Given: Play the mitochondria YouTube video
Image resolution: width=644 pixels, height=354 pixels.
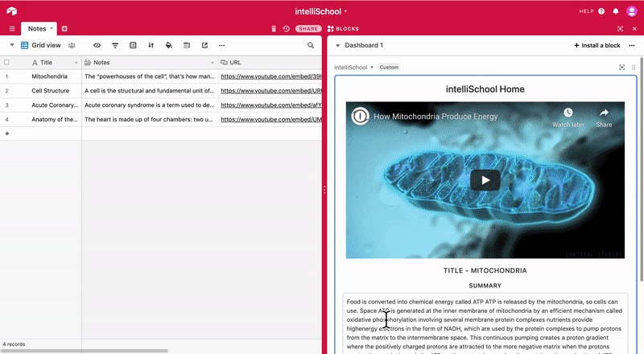Looking at the screenshot, I should click(x=485, y=180).
